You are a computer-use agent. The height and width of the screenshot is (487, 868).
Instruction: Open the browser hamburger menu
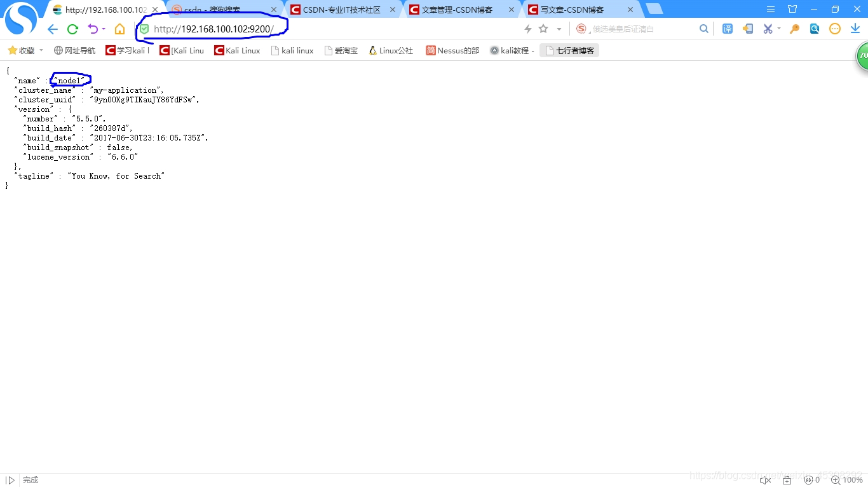[x=771, y=9]
